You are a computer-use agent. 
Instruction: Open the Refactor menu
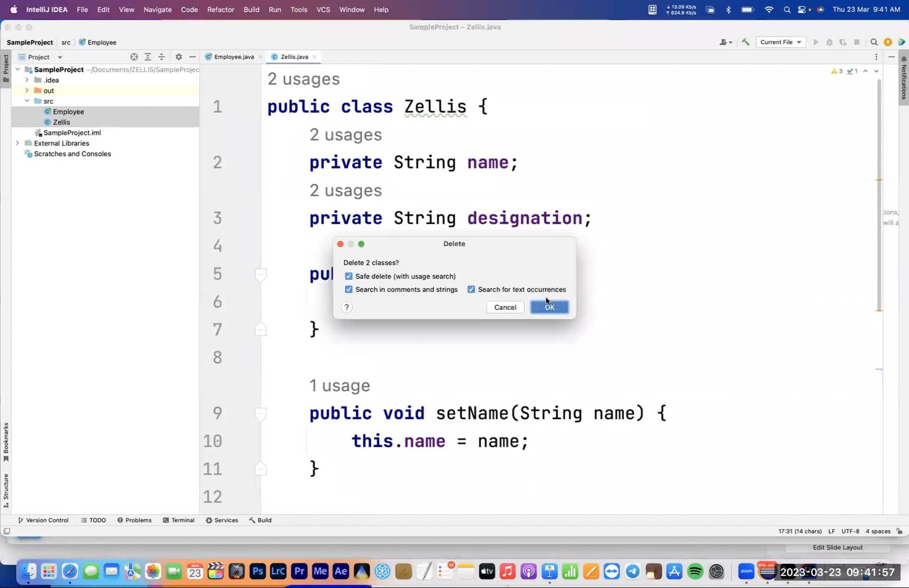point(221,9)
